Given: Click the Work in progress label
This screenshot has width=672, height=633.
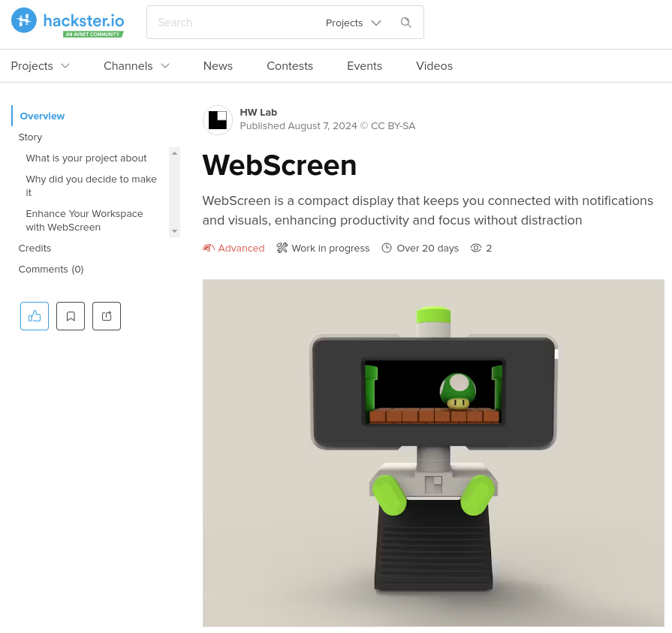Looking at the screenshot, I should (330, 248).
